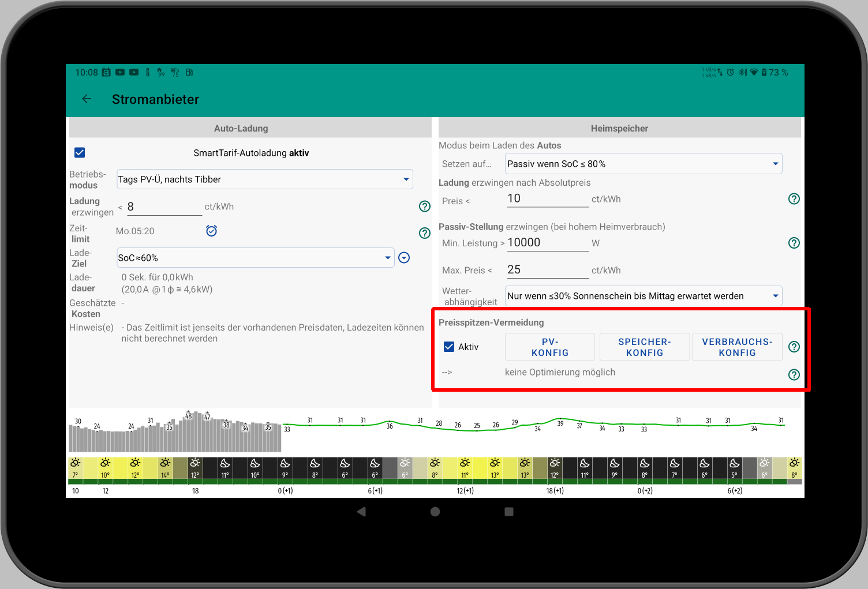Open help for Ladung erzwingen price
868x589 pixels.
coord(424,207)
